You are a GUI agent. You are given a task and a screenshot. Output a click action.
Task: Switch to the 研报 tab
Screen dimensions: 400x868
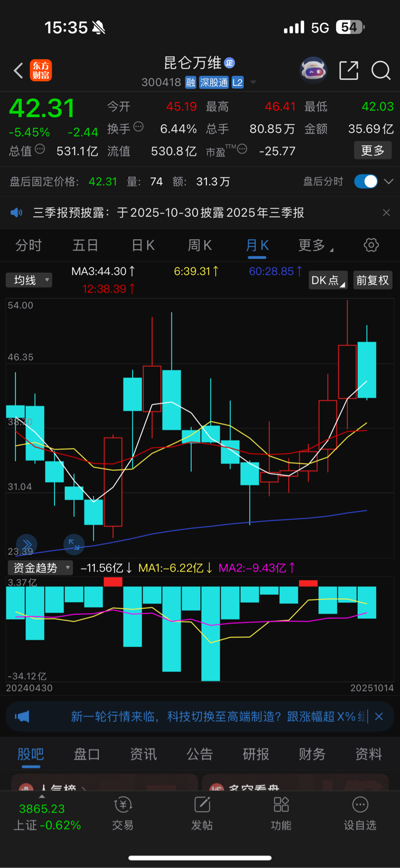coord(256,754)
